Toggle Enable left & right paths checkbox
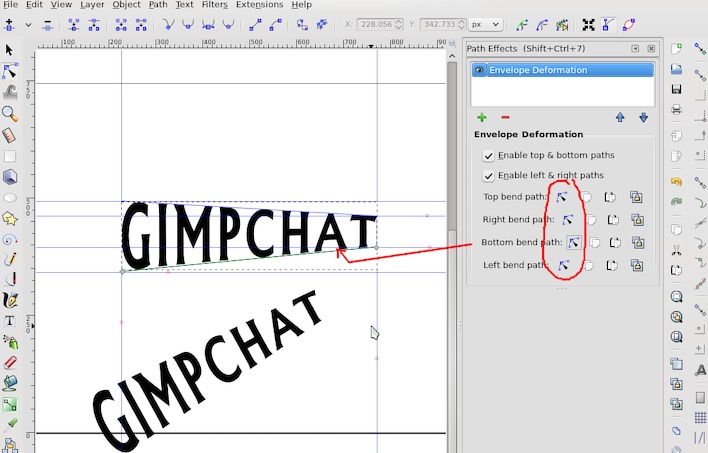 [x=488, y=176]
